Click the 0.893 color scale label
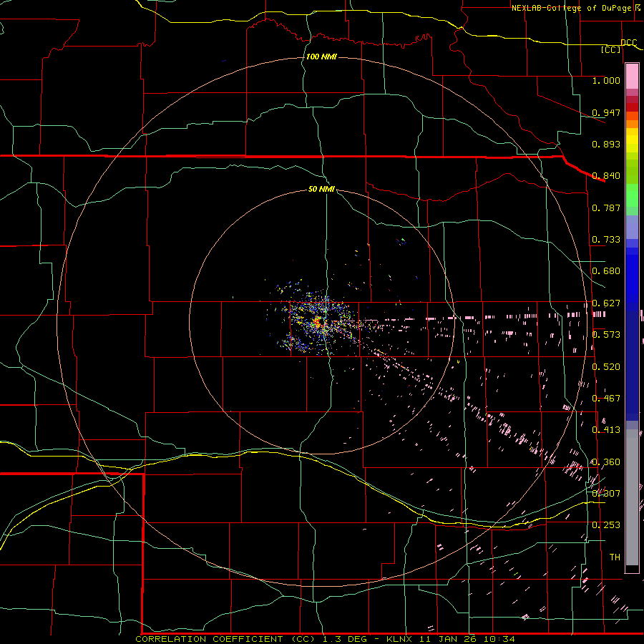The height and width of the screenshot is (644, 644). (606, 144)
